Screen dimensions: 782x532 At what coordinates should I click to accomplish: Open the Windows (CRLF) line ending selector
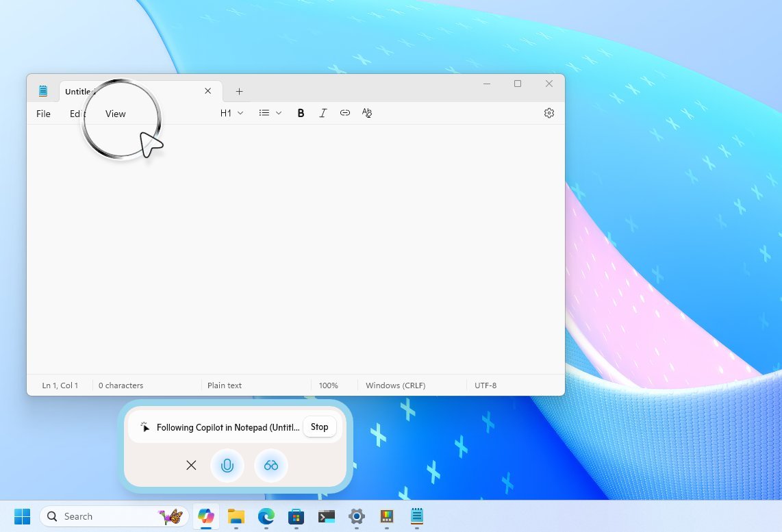[395, 385]
